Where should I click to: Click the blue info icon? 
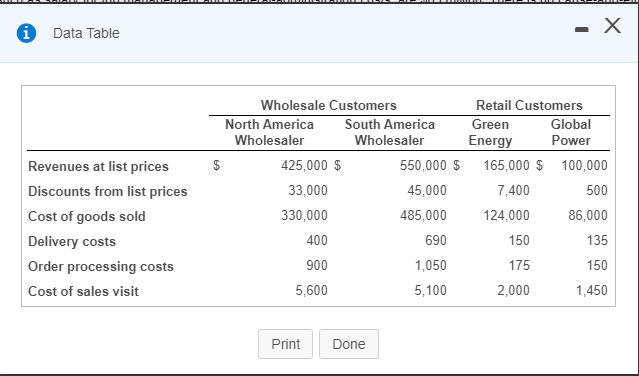pos(26,33)
